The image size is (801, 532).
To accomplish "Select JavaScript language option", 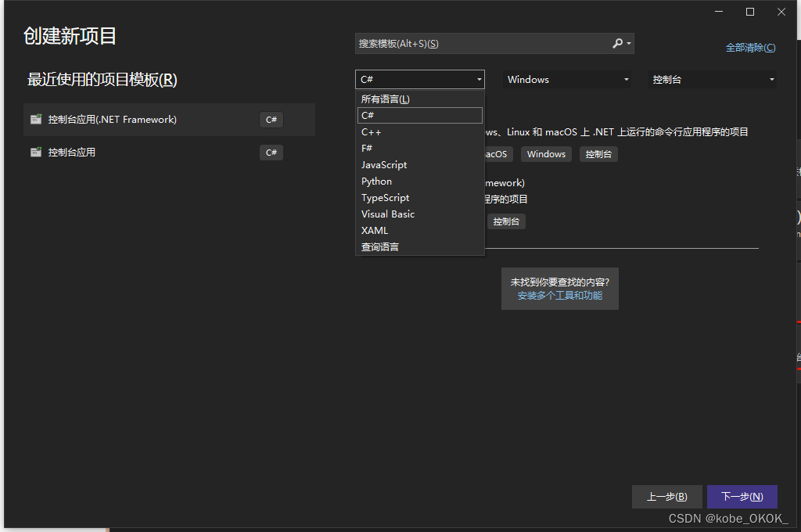I will [420, 164].
